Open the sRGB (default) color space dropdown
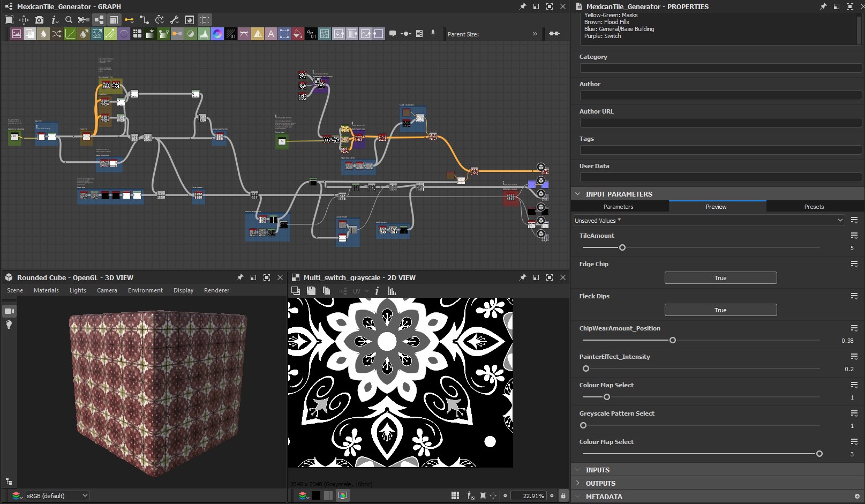Viewport: 865px width, 504px height. [57, 495]
